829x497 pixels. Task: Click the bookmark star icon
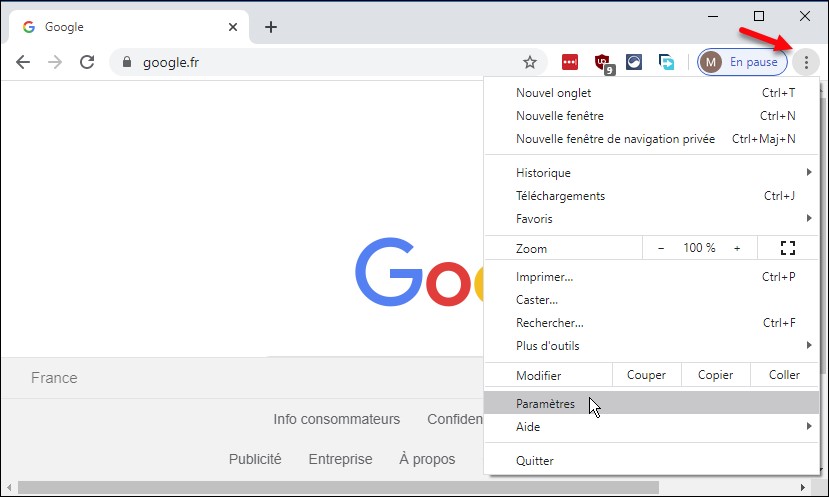point(530,62)
